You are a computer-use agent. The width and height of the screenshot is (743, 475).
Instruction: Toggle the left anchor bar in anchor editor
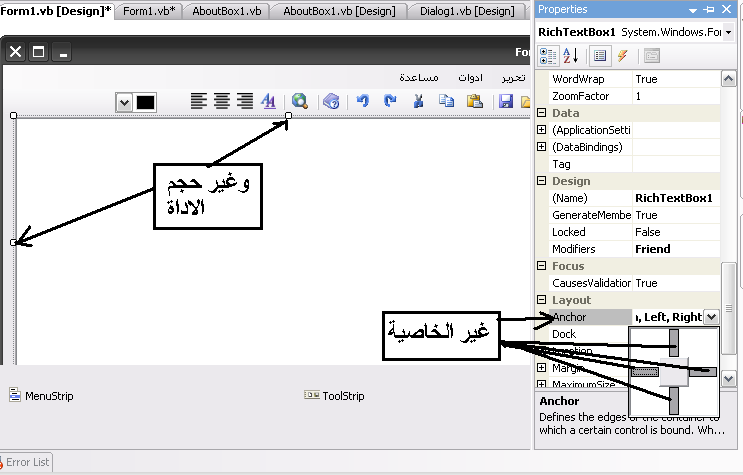pos(647,372)
